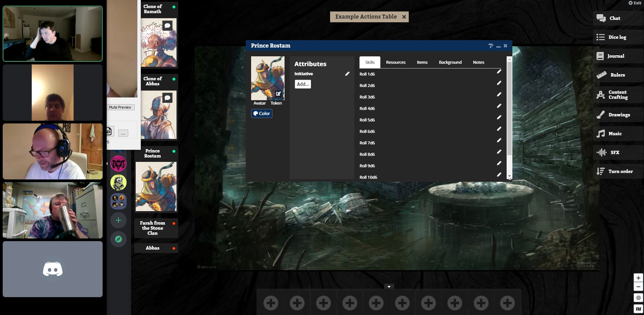Click the Exit link

coord(635,3)
